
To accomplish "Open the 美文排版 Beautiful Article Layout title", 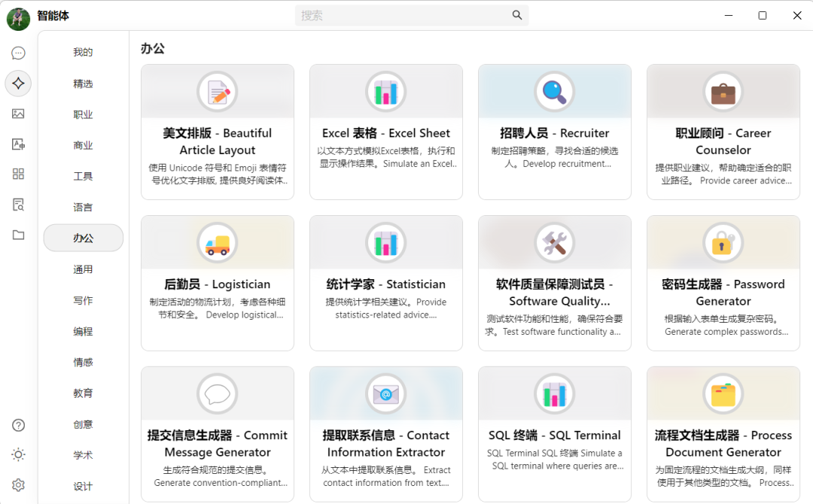I will click(x=218, y=141).
